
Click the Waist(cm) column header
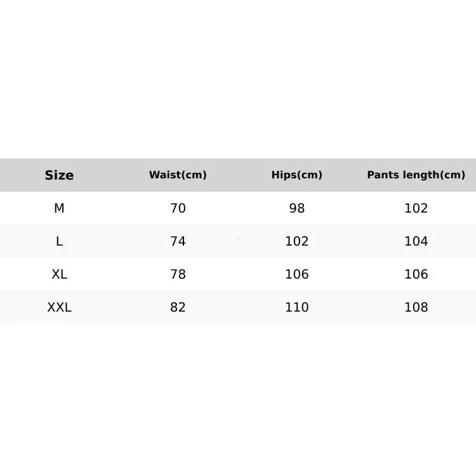pos(178,175)
